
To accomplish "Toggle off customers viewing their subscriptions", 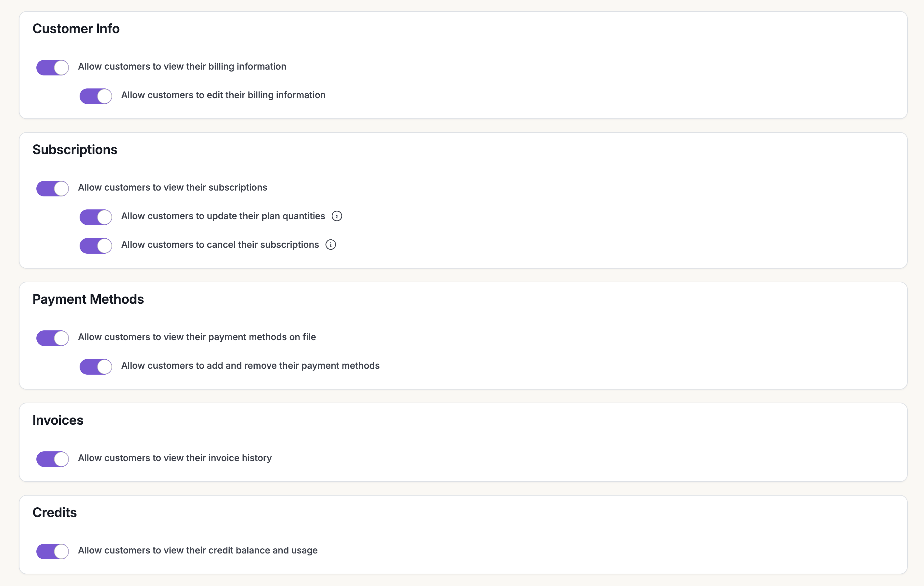I will coord(53,189).
